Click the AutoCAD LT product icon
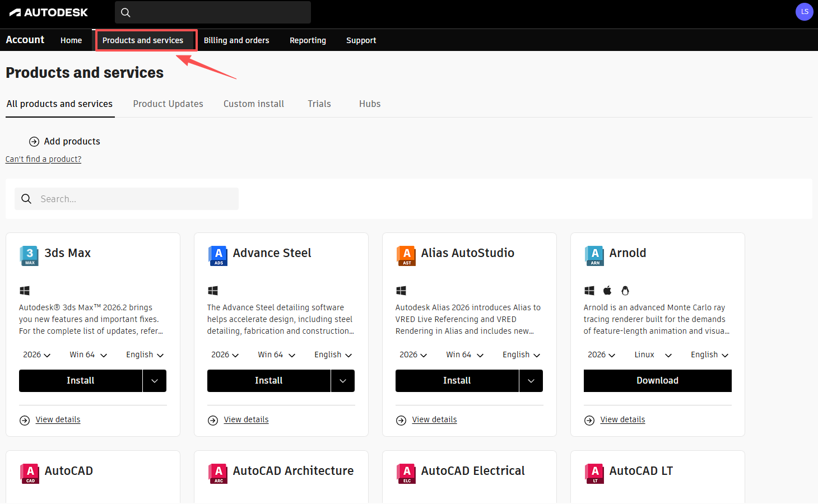The width and height of the screenshot is (818, 504). click(x=594, y=473)
